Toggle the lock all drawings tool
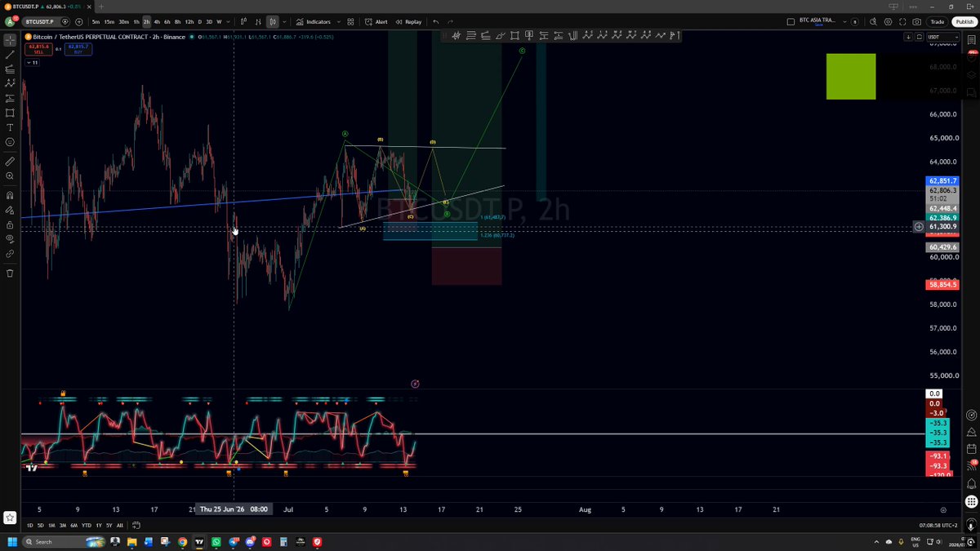 click(10, 224)
